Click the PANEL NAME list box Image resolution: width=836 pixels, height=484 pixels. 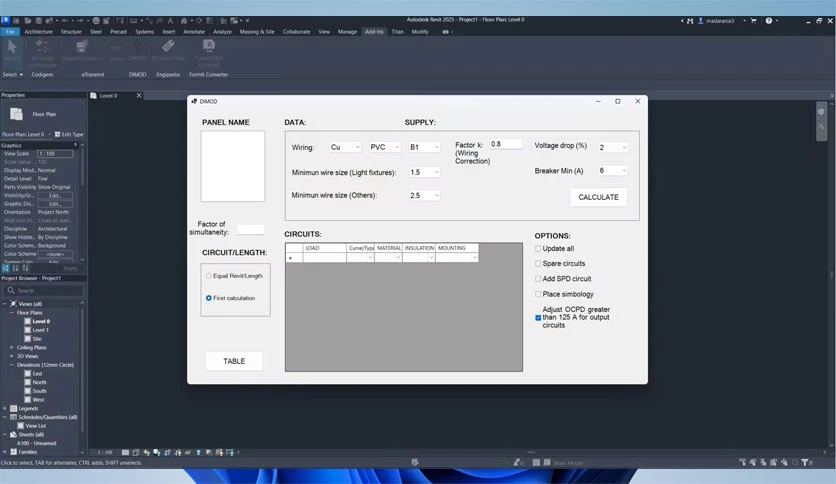coord(232,166)
